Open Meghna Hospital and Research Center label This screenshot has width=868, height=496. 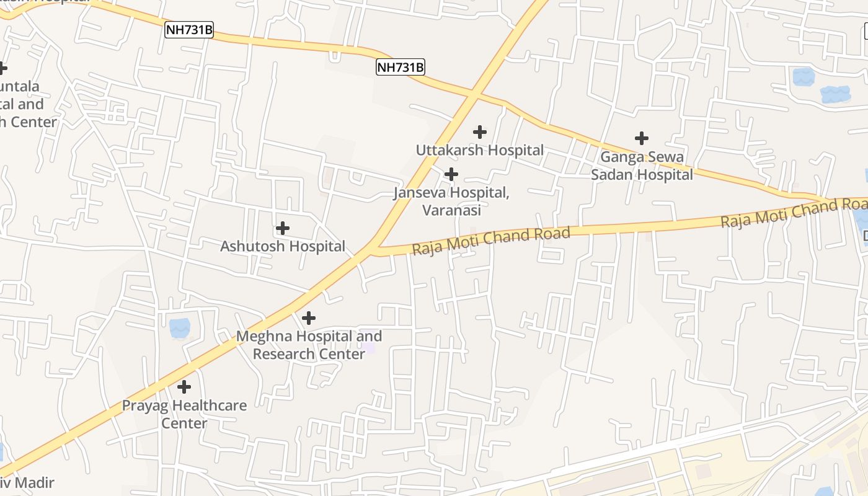click(309, 345)
